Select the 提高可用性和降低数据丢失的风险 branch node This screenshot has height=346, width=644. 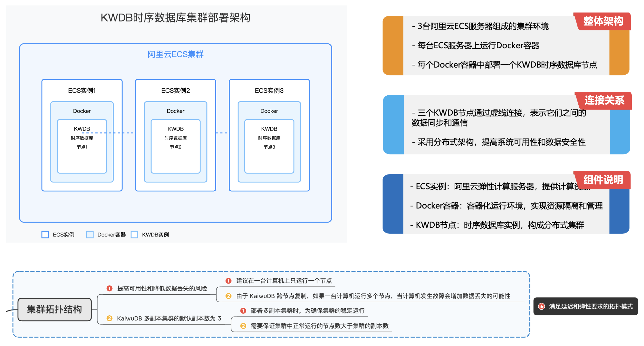[x=162, y=289]
